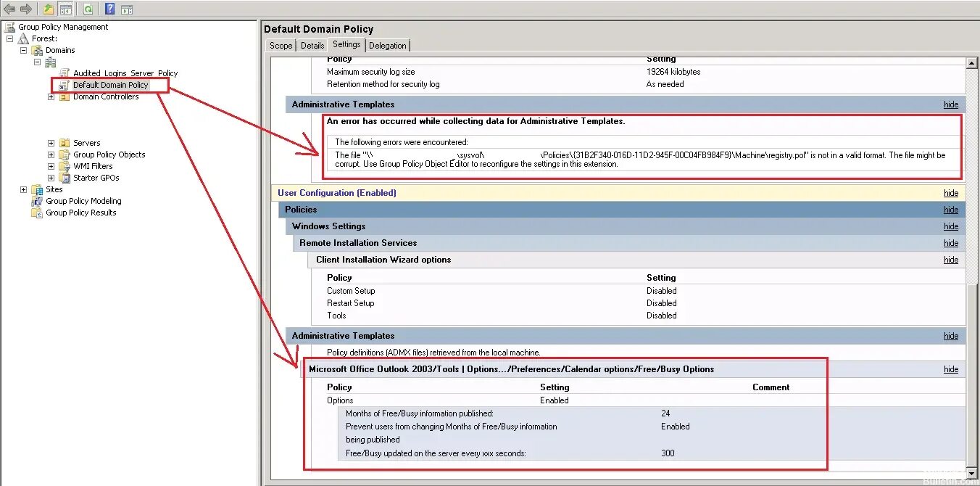
Task: Open the Delegation tab
Action: (388, 46)
